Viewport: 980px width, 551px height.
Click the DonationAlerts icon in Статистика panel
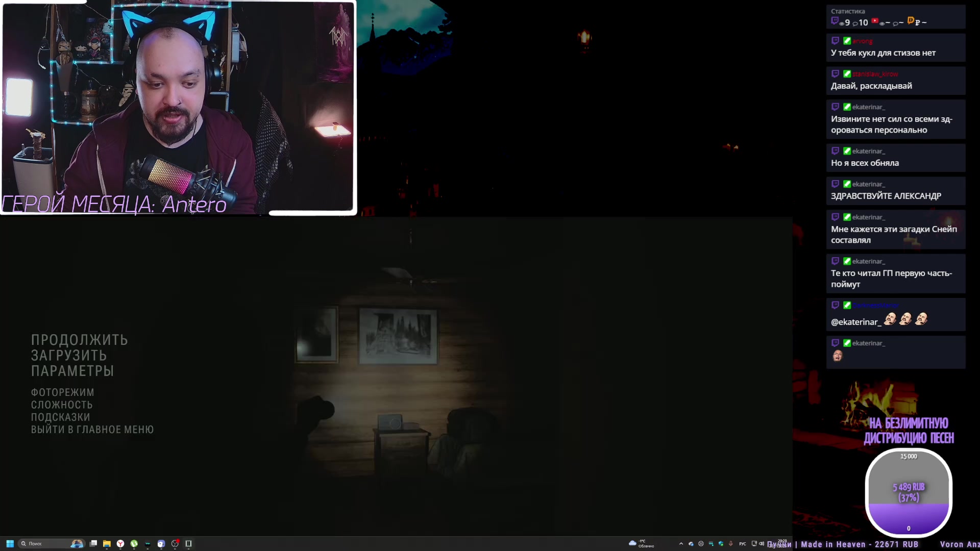[911, 21]
